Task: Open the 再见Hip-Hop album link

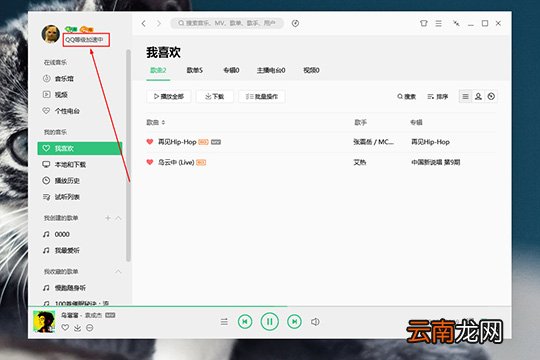Action: pos(430,142)
